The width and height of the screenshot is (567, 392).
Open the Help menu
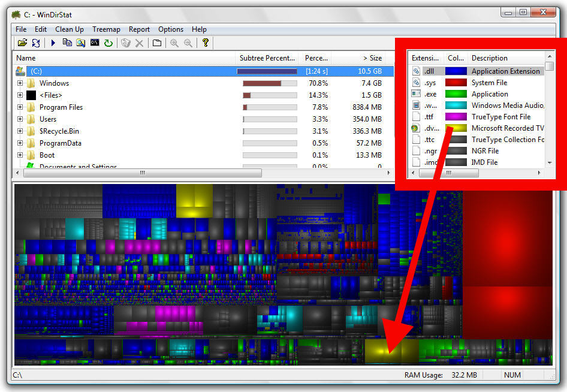[199, 29]
